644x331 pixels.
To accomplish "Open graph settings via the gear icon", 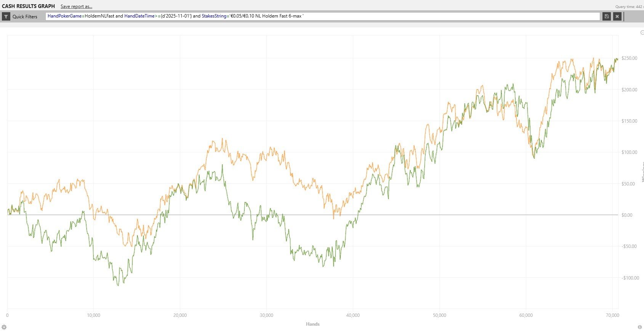I will [4, 327].
